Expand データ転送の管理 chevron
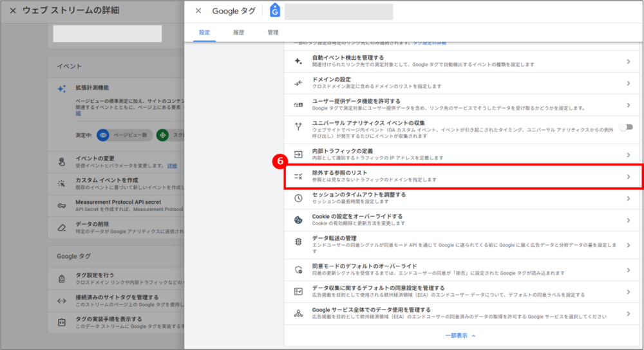The height and width of the screenshot is (350, 644). (629, 245)
